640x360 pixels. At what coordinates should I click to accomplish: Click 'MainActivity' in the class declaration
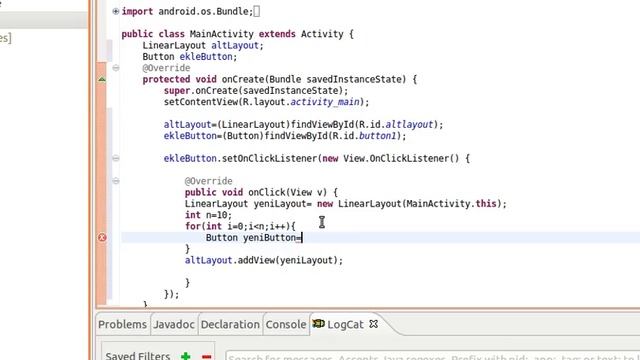(x=222, y=34)
